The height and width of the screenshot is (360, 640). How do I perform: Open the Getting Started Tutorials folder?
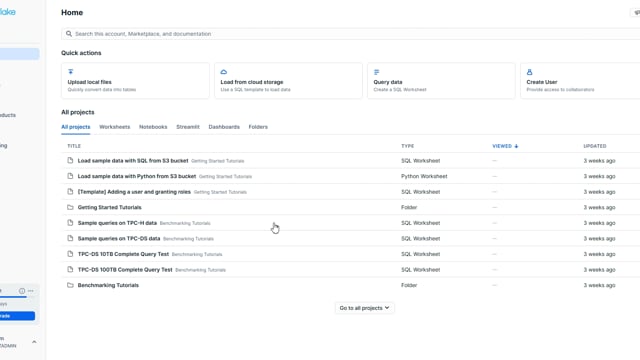tap(109, 207)
